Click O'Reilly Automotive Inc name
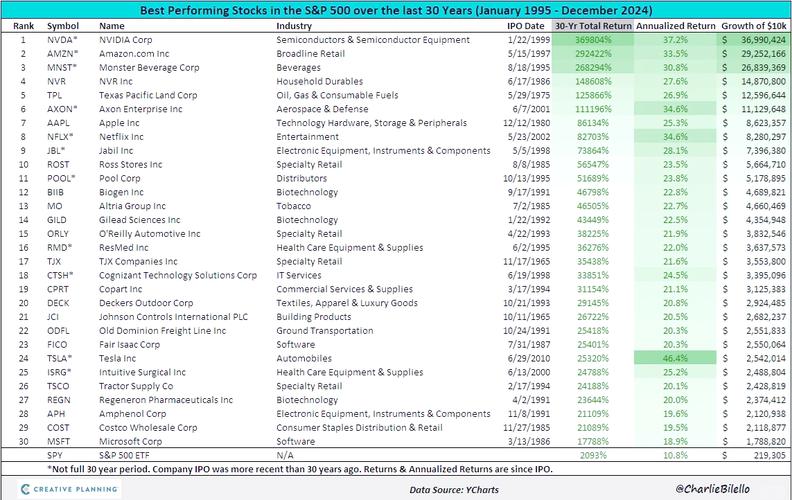This screenshot has width=792, height=500. point(150,234)
